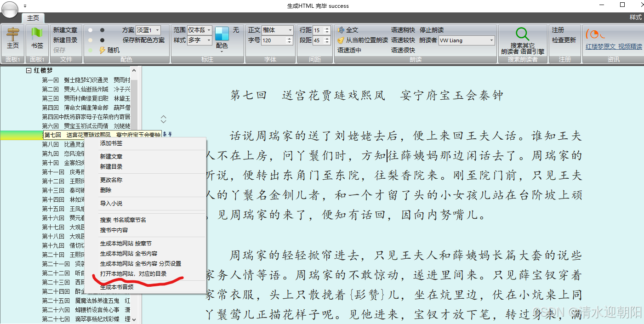Choose 生成本书音频 from context menu
Screen dimensions: 644x324
point(117,287)
